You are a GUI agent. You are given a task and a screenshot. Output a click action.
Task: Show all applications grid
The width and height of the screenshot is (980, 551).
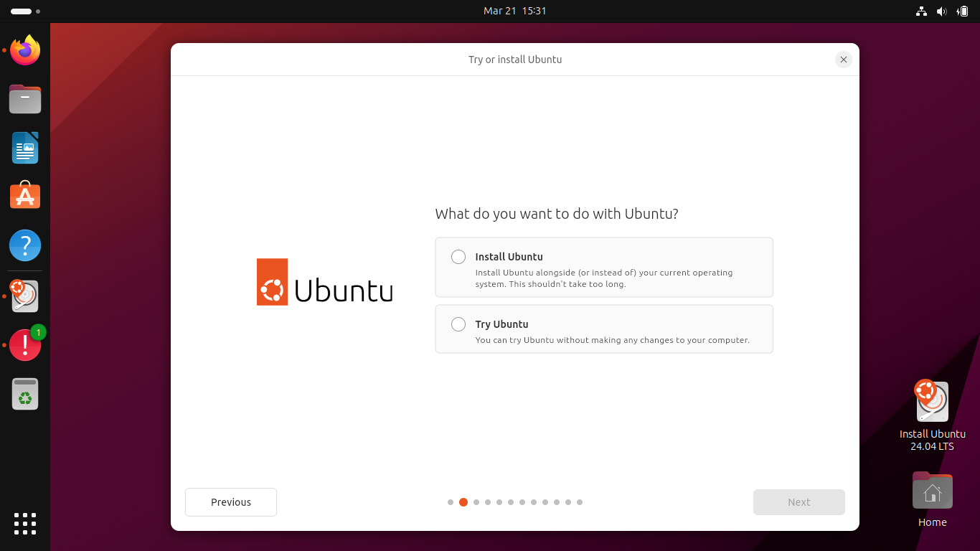coord(25,524)
